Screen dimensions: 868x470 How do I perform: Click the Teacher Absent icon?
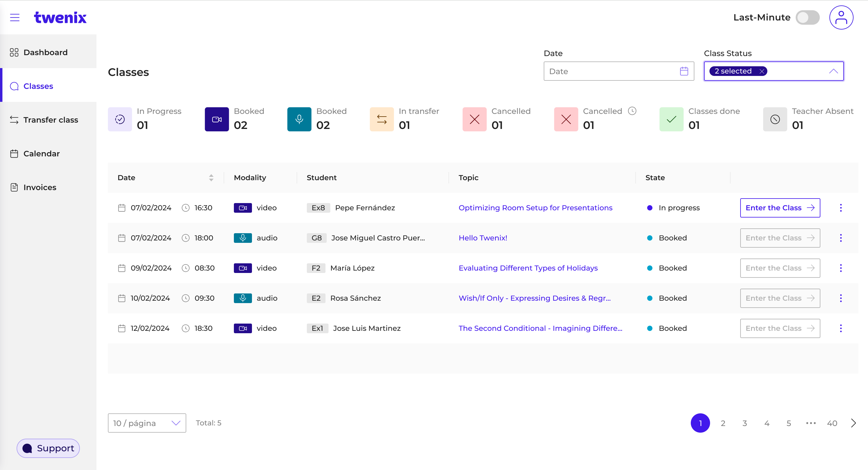point(775,119)
